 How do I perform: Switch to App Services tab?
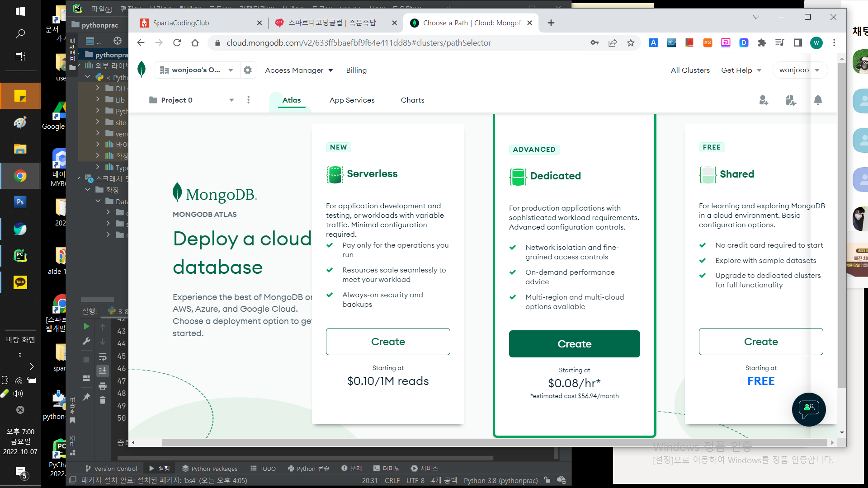(352, 100)
